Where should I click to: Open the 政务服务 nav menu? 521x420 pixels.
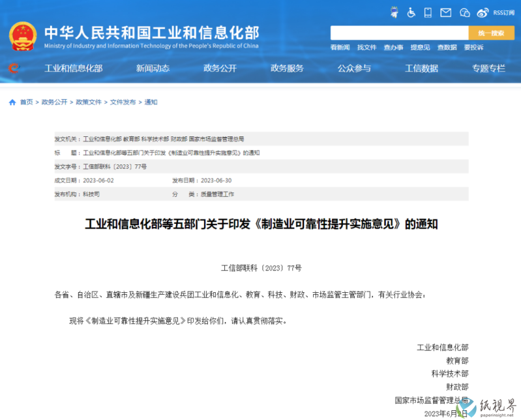[287, 68]
